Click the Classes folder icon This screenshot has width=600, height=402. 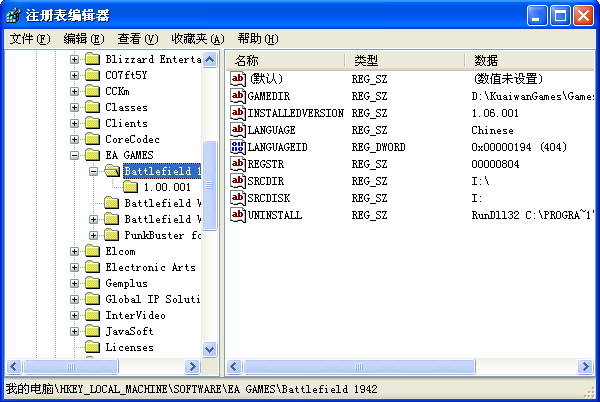point(92,107)
